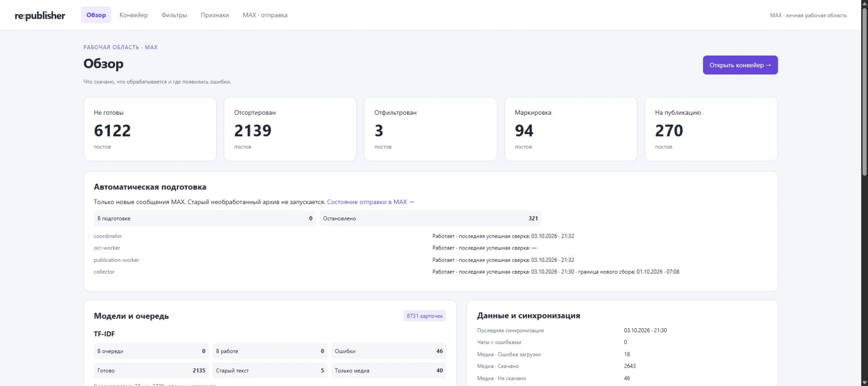Click the Открыть конвейер button
The width and height of the screenshot is (868, 386).
click(x=740, y=65)
